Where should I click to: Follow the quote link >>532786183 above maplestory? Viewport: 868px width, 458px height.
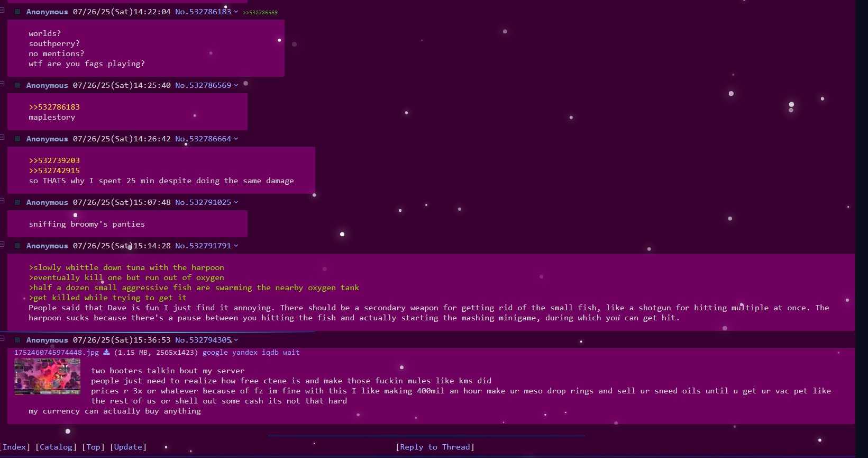click(x=54, y=107)
